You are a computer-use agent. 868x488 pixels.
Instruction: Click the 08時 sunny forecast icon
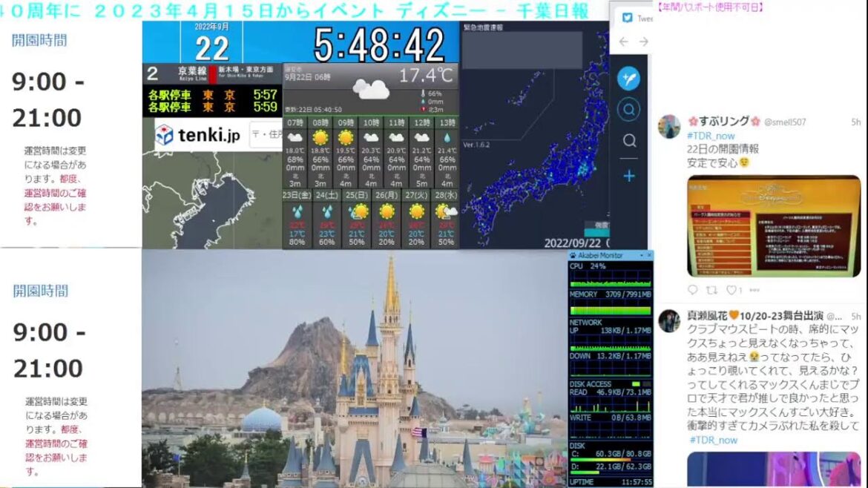point(320,137)
